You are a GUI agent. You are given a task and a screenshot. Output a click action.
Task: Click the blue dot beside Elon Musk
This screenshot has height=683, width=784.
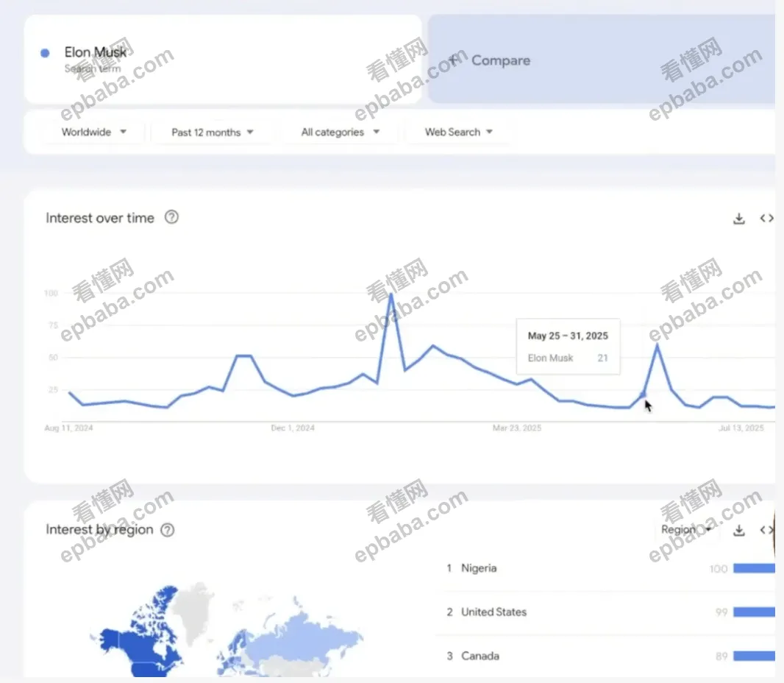(x=45, y=53)
